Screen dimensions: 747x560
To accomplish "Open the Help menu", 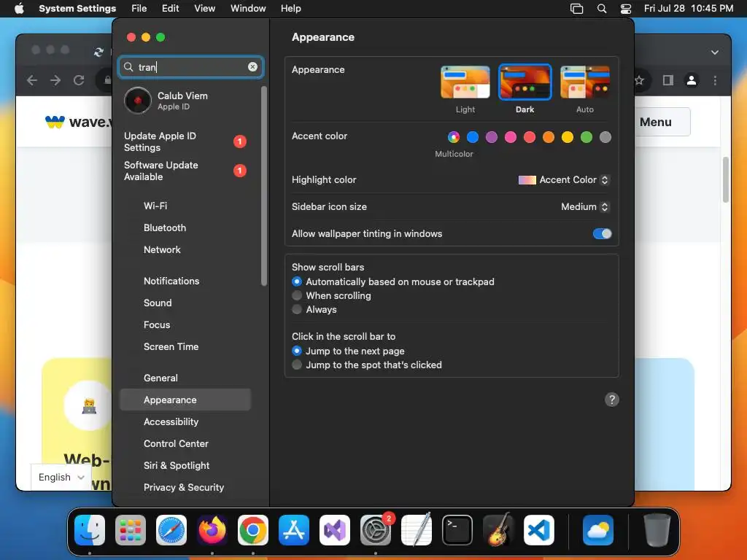I will point(290,9).
